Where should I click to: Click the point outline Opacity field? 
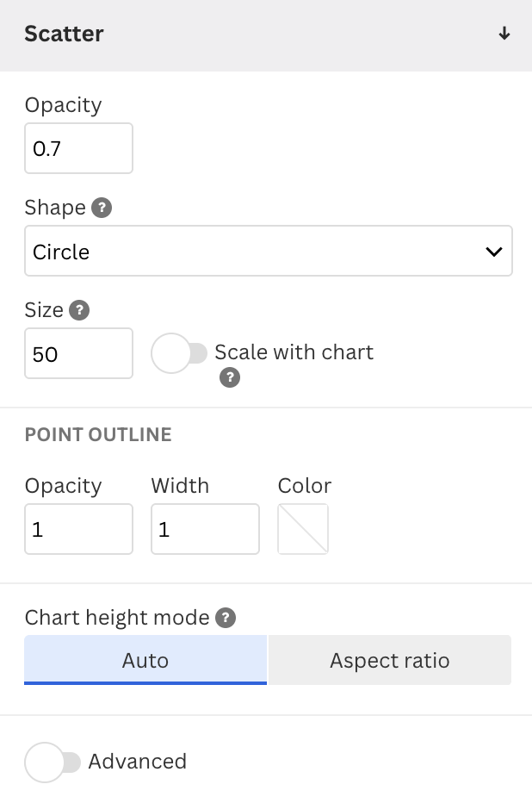point(78,529)
